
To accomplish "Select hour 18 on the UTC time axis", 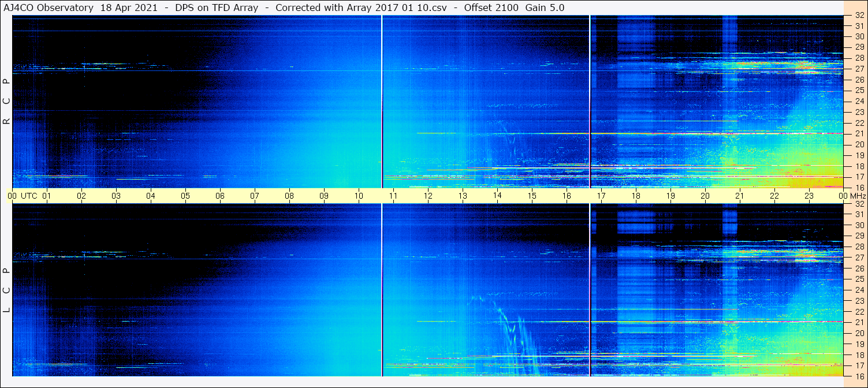I will 636,196.
